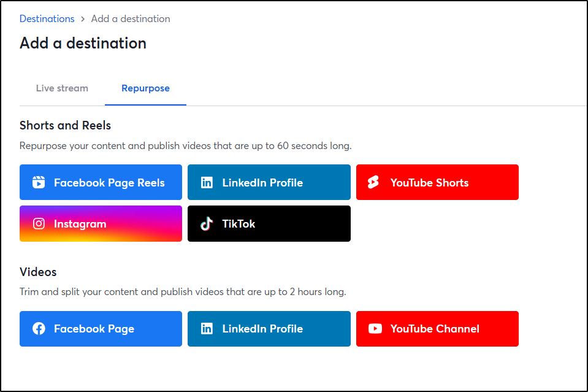Switch to the Live stream tab
Screen dimensions: 588x392
click(x=62, y=88)
